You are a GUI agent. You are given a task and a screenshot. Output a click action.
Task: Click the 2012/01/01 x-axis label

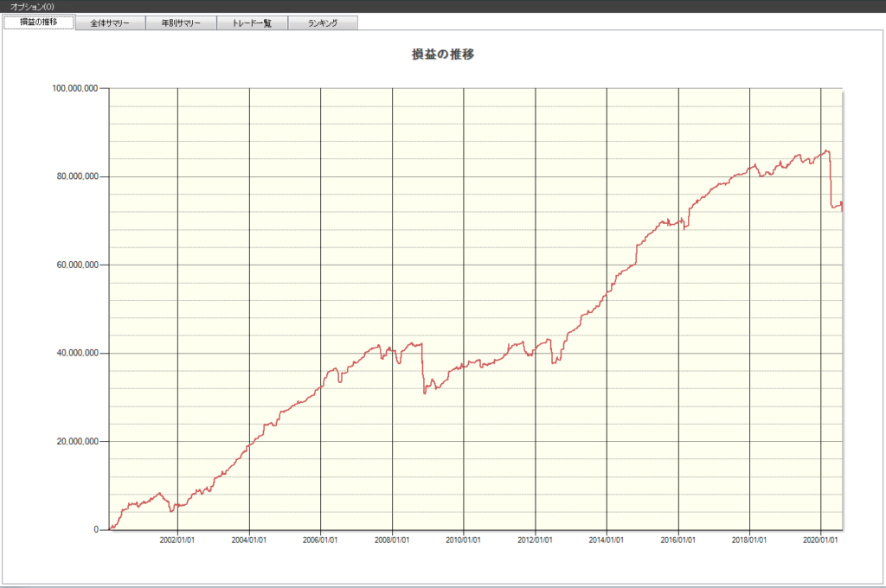535,540
